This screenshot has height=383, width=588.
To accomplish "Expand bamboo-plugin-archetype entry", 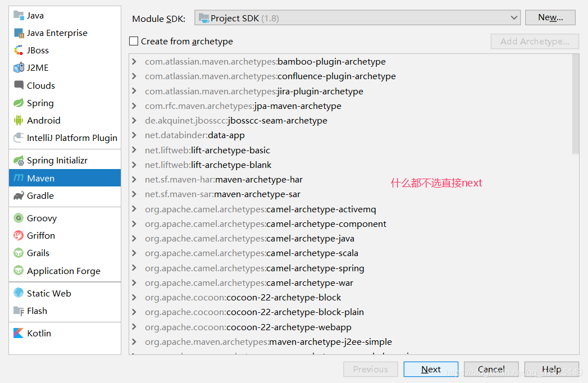I will (x=134, y=62).
